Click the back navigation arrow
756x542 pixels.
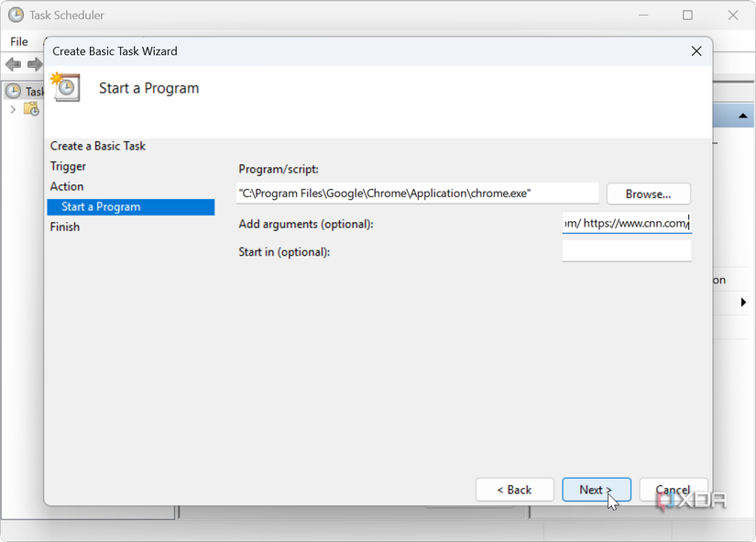tap(13, 64)
